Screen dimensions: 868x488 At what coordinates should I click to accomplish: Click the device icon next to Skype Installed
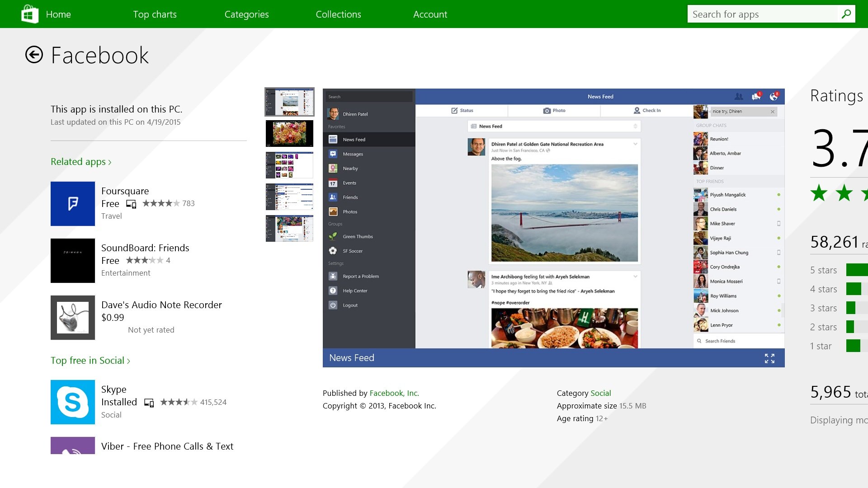pos(149,402)
